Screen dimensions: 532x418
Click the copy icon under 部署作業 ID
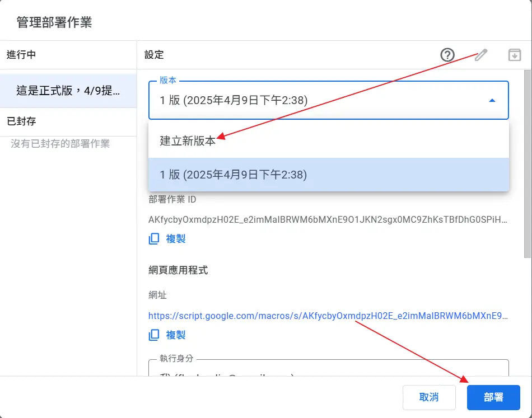[154, 239]
